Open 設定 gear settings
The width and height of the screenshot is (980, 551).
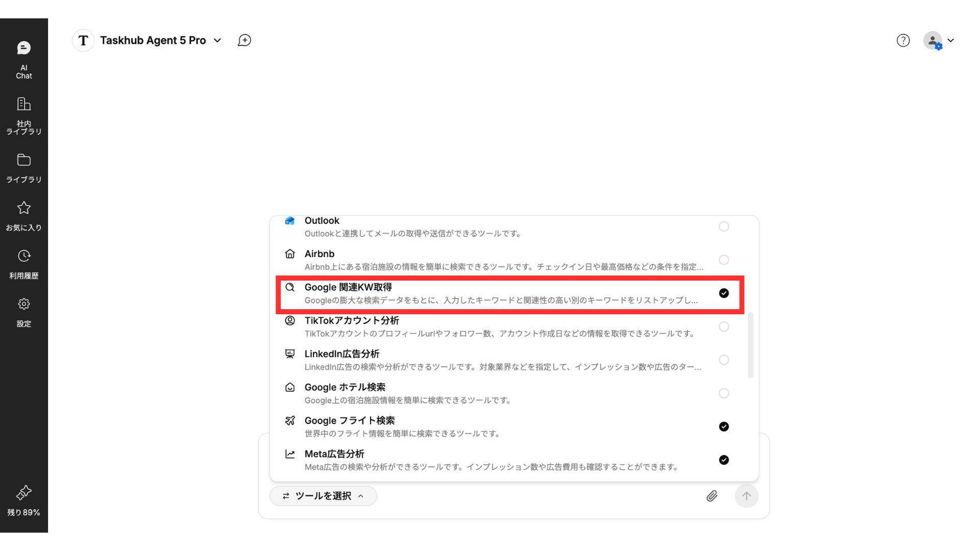point(23,312)
